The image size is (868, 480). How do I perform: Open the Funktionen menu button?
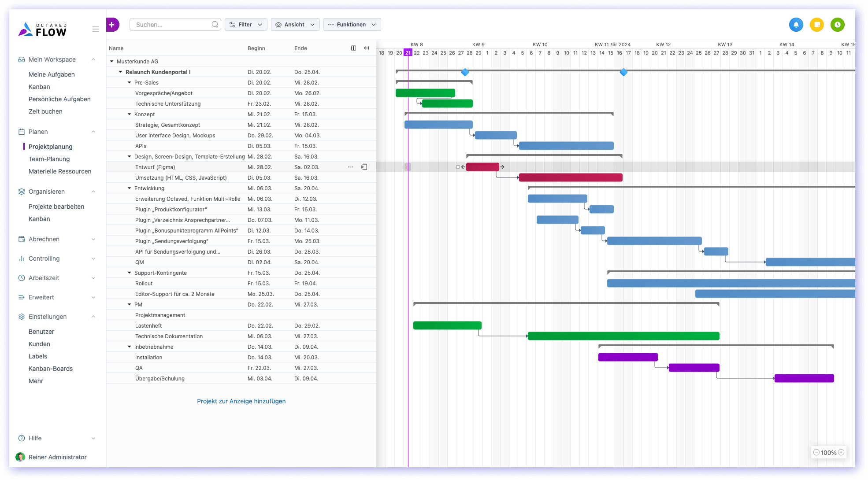click(352, 25)
